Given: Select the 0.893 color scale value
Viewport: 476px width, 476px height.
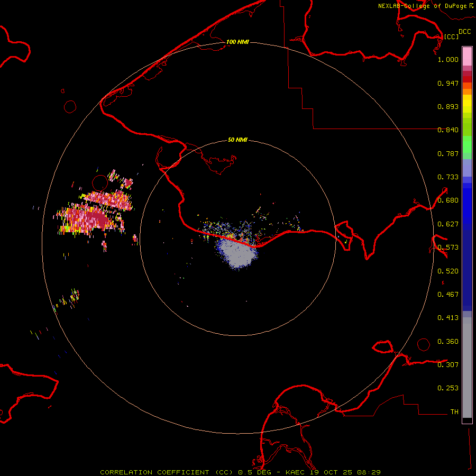Looking at the screenshot, I should coord(448,106).
